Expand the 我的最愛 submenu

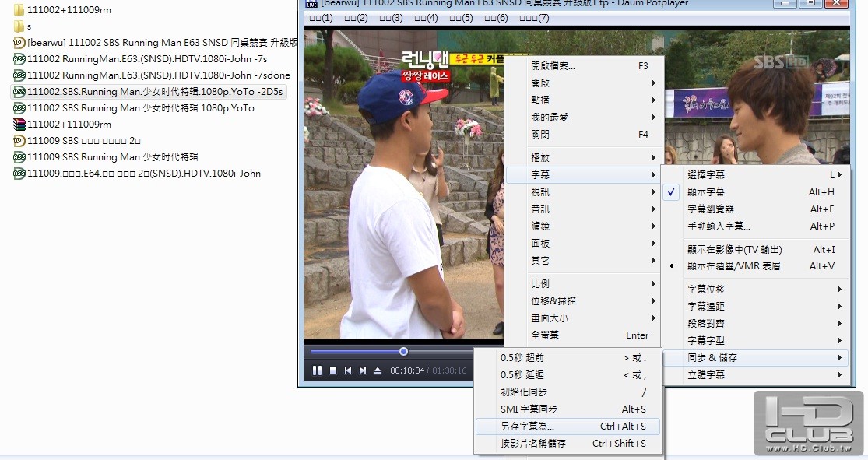click(584, 117)
